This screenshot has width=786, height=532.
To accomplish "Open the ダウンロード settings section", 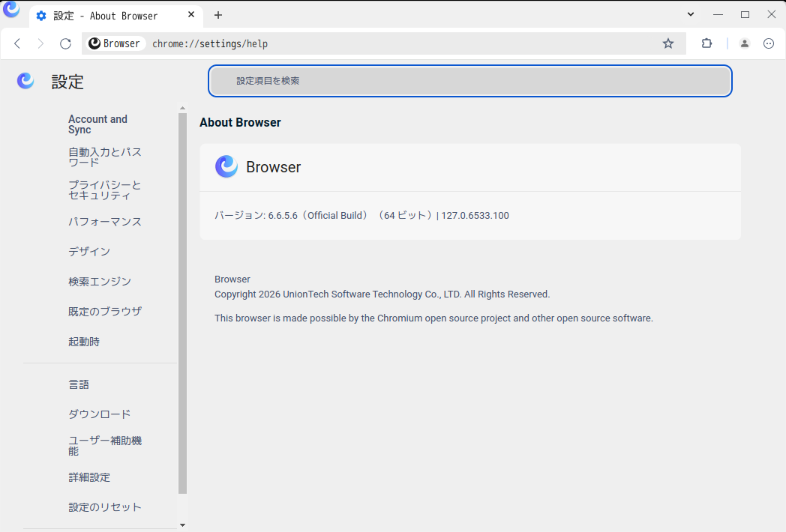I will pos(100,414).
